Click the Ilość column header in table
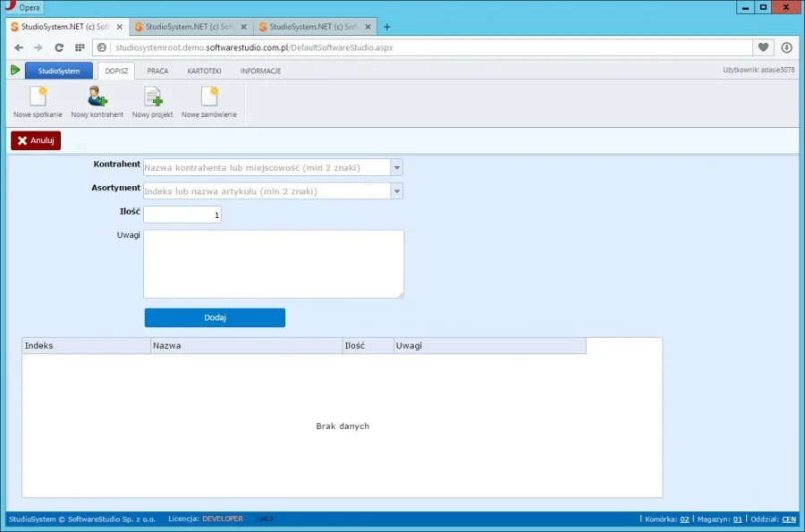805x532 pixels. tap(369, 346)
